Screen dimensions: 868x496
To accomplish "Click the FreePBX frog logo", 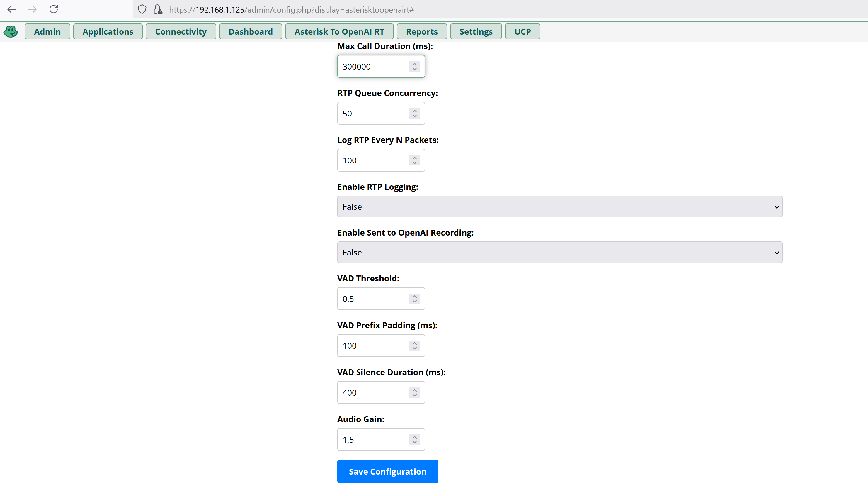I will pos(11,31).
